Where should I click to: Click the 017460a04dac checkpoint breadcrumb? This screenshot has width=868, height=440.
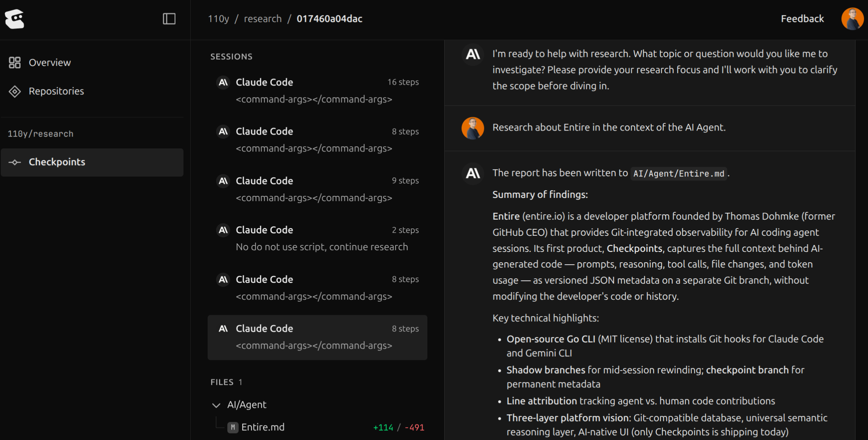[329, 19]
